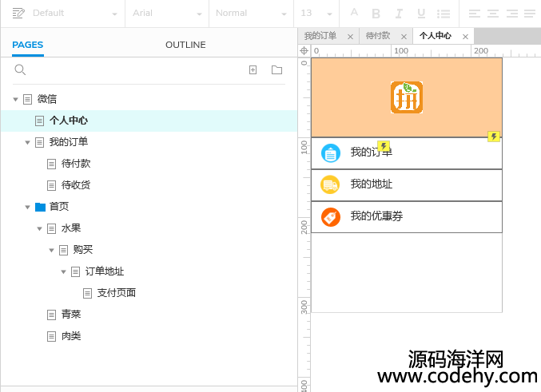This screenshot has width=541, height=392.
Task: Align text center
Action: click(x=493, y=14)
